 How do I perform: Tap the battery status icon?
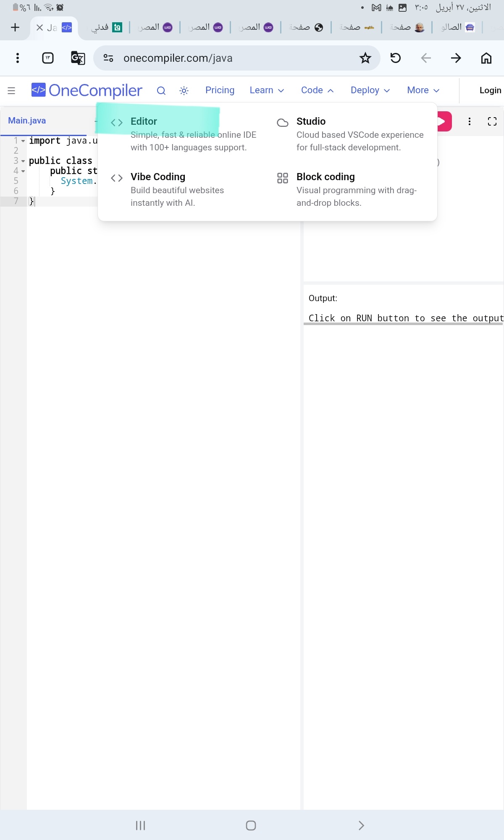(x=16, y=8)
